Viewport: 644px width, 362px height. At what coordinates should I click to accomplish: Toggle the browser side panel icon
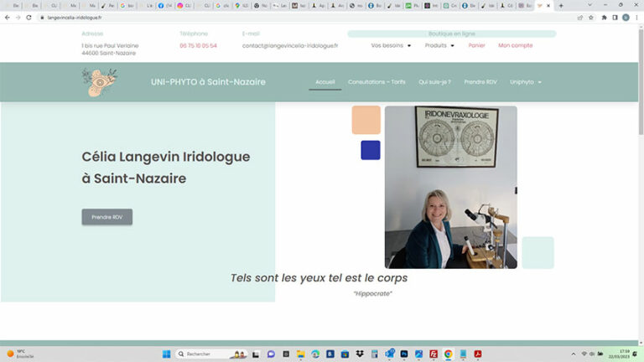615,18
